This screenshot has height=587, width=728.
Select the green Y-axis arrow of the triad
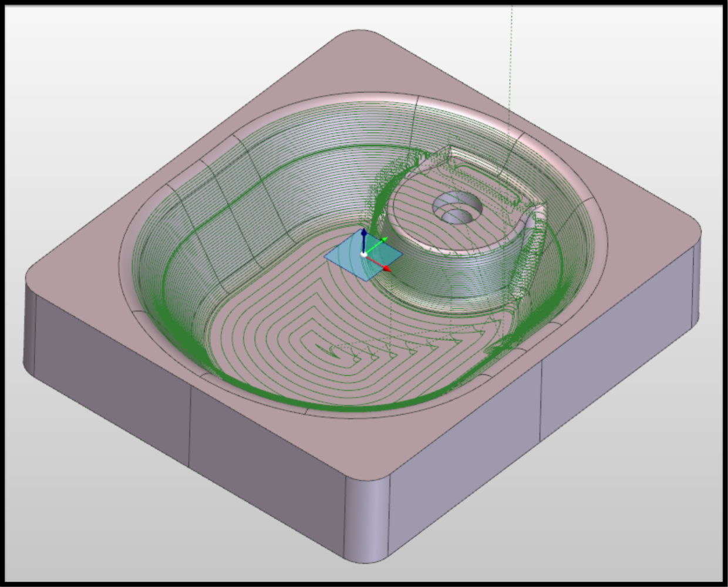tap(376, 246)
